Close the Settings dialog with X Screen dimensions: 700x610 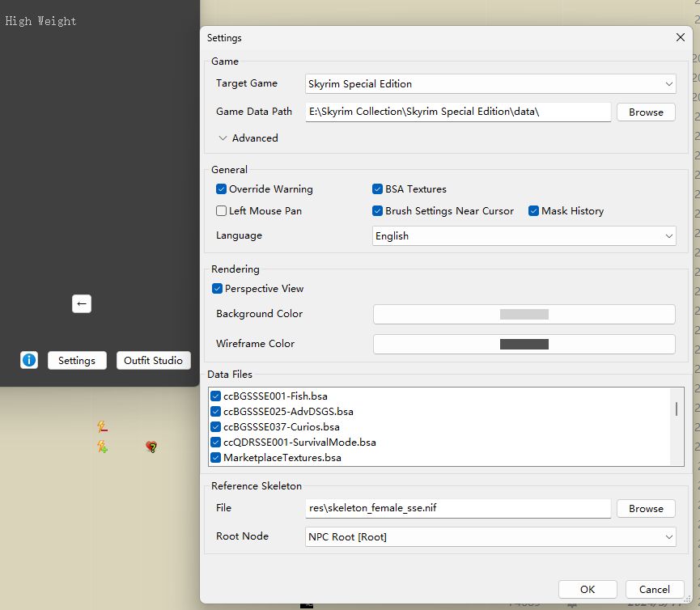[680, 37]
